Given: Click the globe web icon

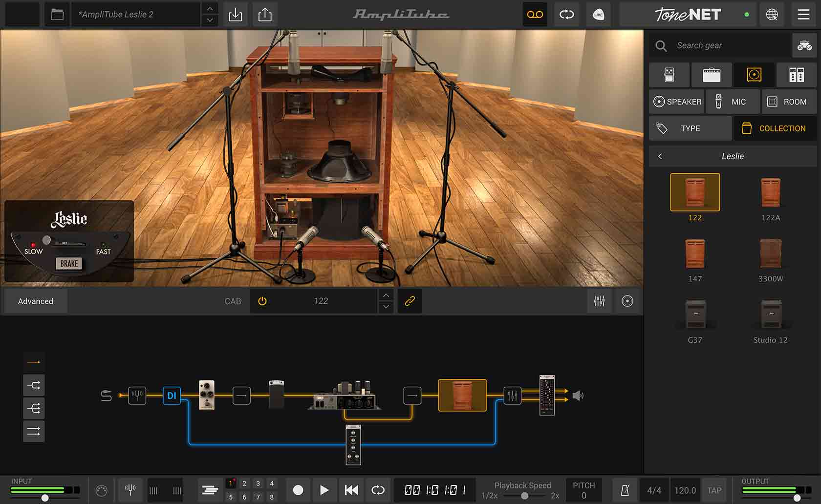Looking at the screenshot, I should tap(772, 15).
